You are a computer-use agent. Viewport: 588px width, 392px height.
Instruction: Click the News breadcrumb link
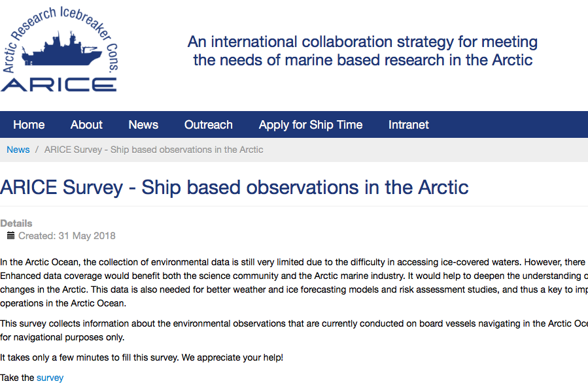pos(18,150)
